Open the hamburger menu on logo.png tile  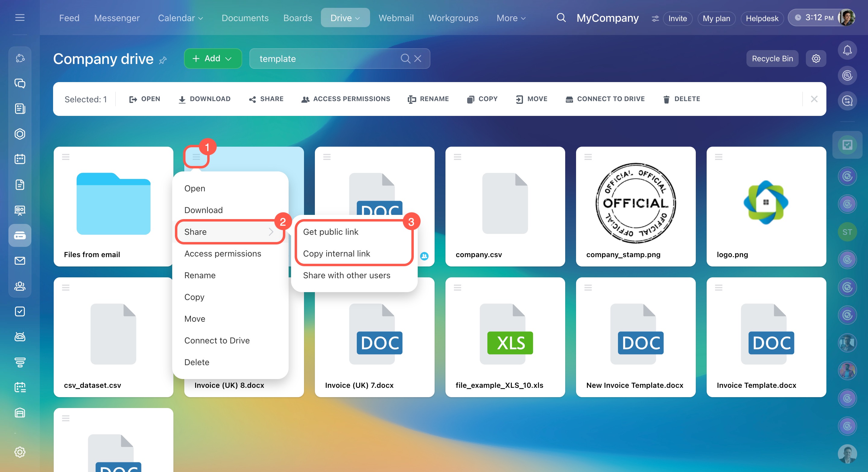coord(718,157)
